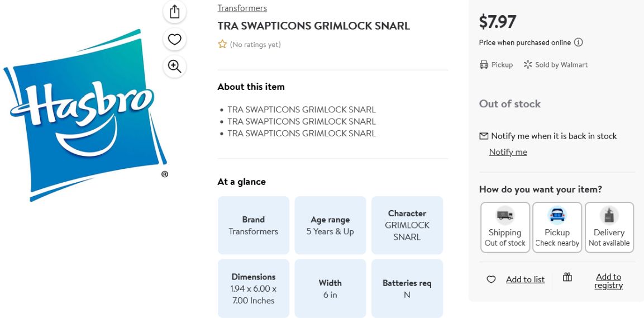Click the envelope notify icon
Screen dimensions: 644x318
point(484,136)
